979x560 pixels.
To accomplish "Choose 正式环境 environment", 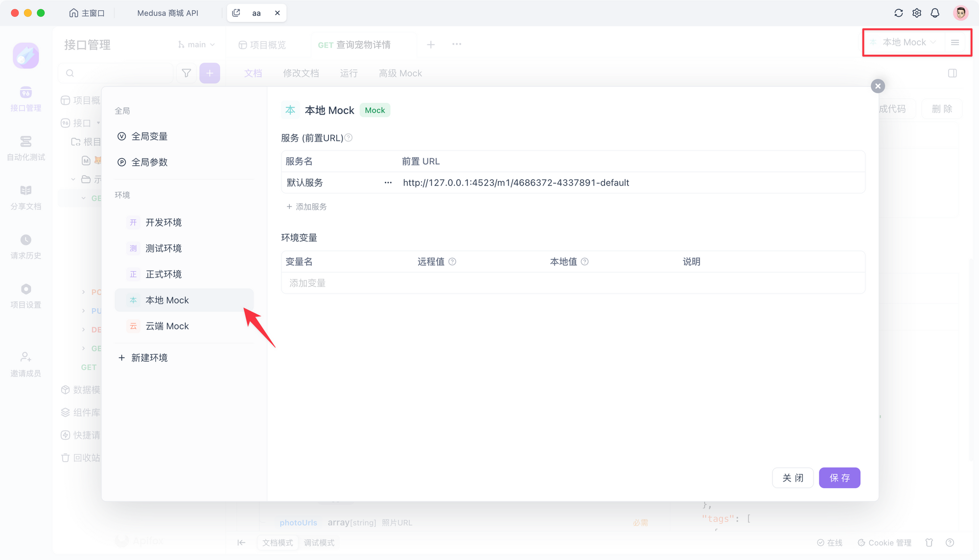I will point(184,275).
